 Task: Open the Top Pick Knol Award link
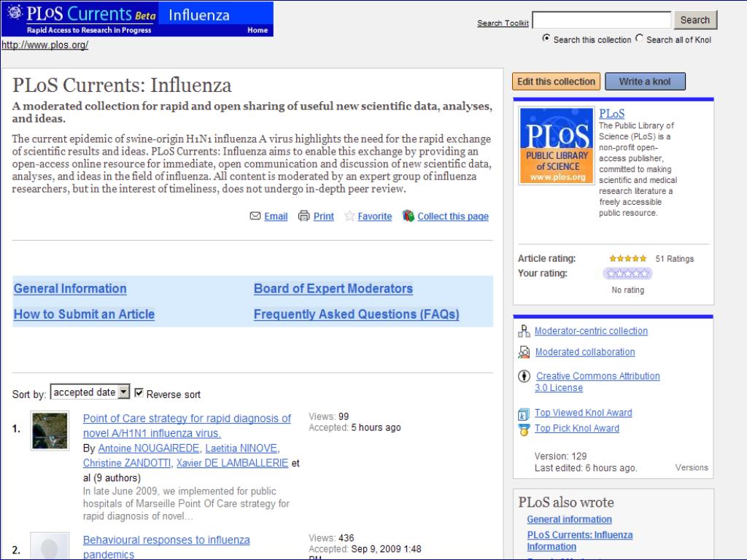tap(577, 428)
